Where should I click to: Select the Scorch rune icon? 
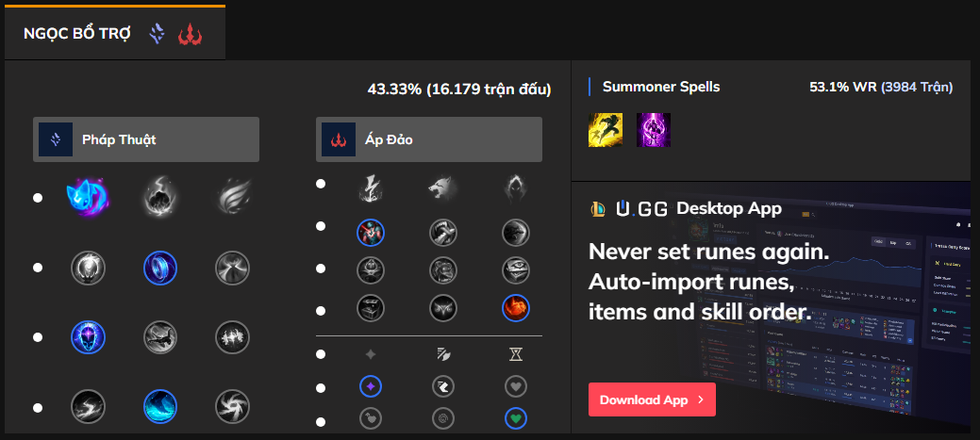click(x=88, y=407)
